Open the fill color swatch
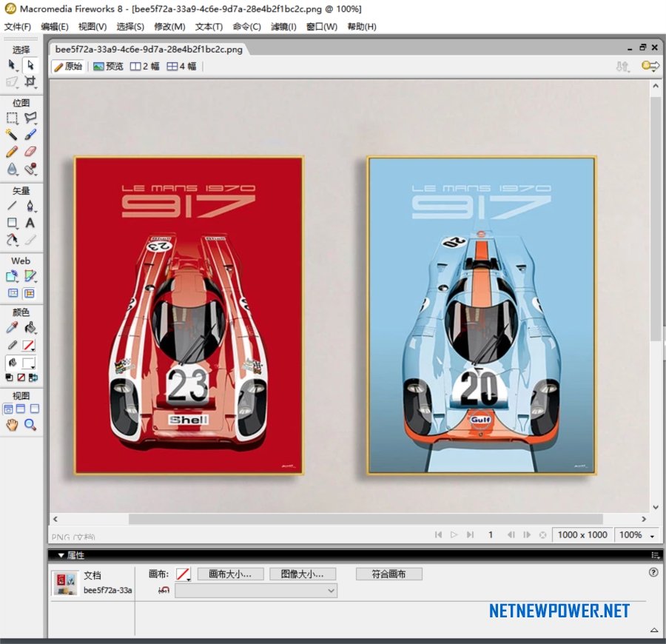The width and height of the screenshot is (666, 644). pyautogui.click(x=29, y=363)
